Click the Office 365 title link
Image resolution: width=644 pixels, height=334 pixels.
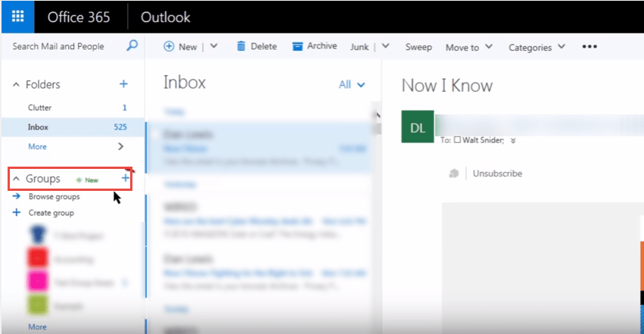pos(79,17)
